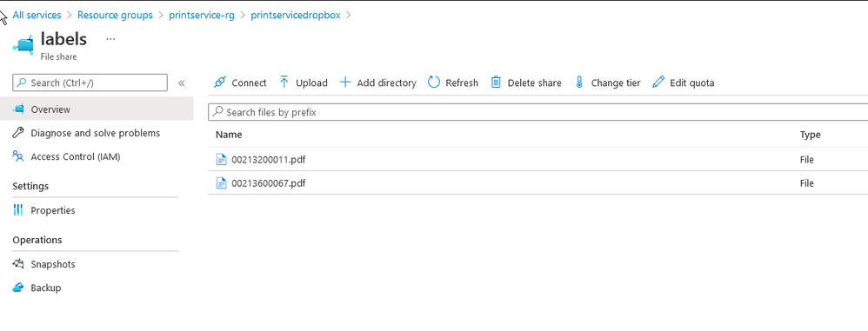Click the File type cell of 00213600067.pdf

coord(806,183)
